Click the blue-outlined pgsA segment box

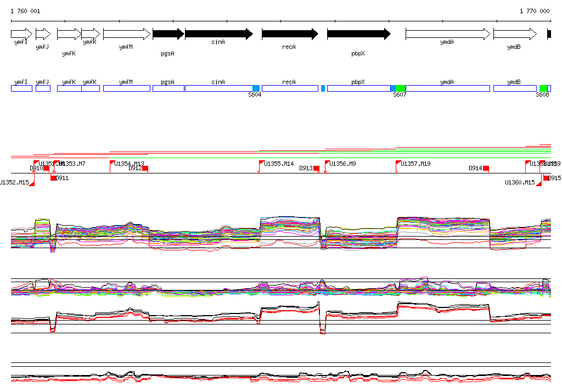click(x=168, y=88)
